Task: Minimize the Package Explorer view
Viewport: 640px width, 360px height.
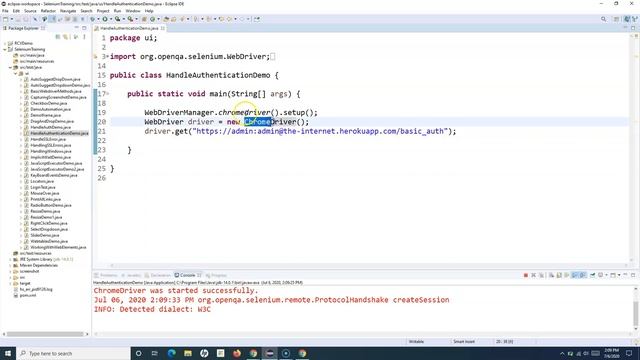Action: 76,28
